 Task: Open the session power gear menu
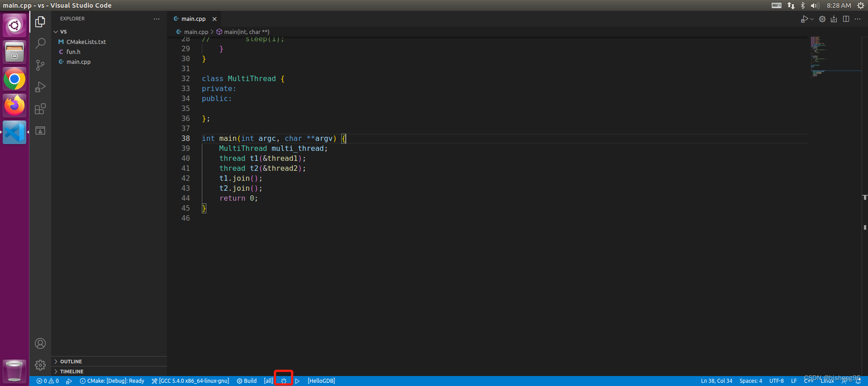(861, 5)
